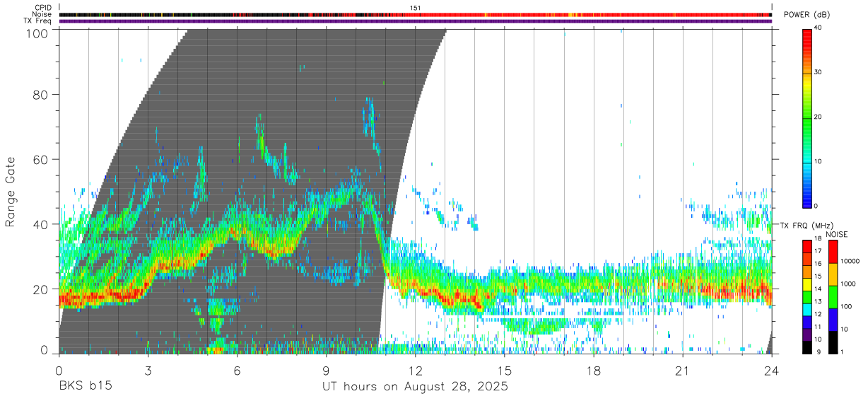Click the '18' tick on the UT hours axis

click(593, 371)
